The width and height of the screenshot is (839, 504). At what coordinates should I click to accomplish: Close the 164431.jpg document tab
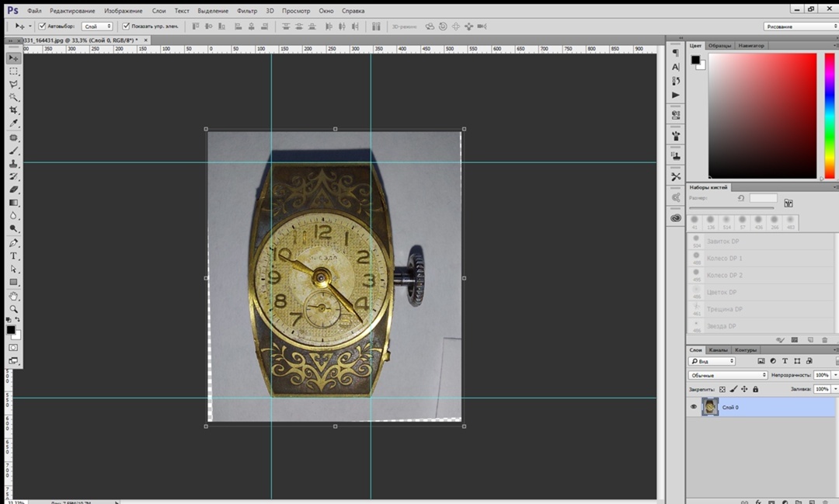tap(145, 40)
